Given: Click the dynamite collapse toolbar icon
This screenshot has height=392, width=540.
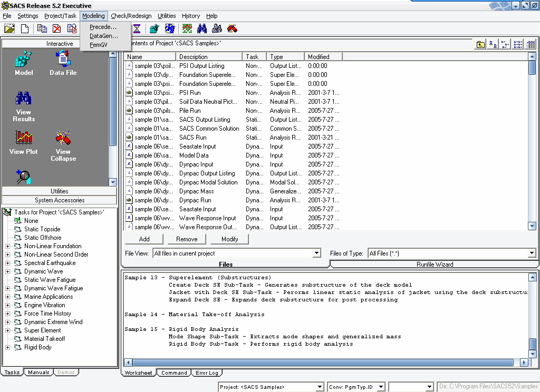Looking at the screenshot, I should point(232,28).
